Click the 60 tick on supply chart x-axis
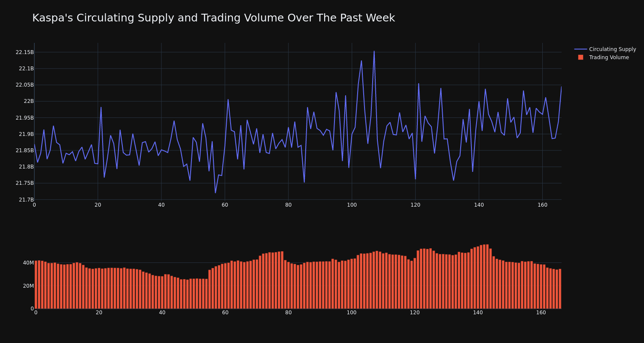Viewport: 644px width, 343px height. coord(225,205)
